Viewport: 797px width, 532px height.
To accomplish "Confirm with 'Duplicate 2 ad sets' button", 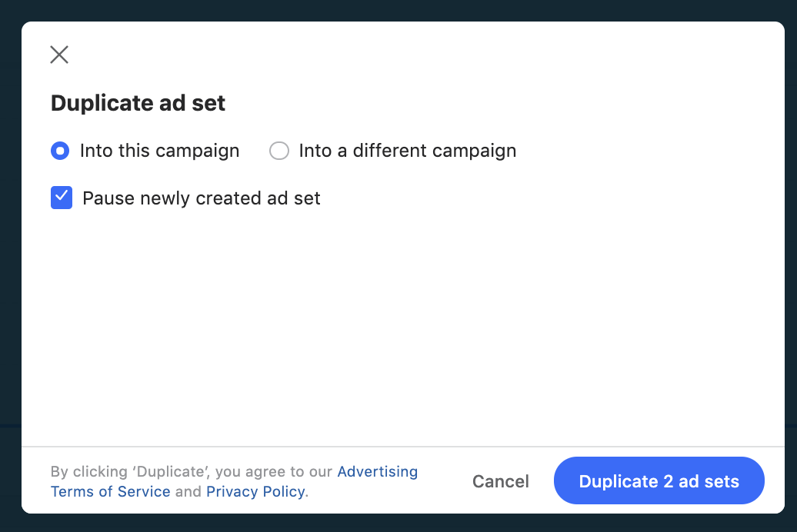I will click(x=659, y=481).
